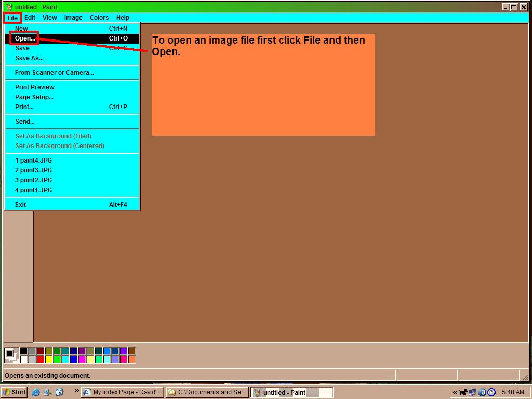Open the Edit menu

click(30, 18)
